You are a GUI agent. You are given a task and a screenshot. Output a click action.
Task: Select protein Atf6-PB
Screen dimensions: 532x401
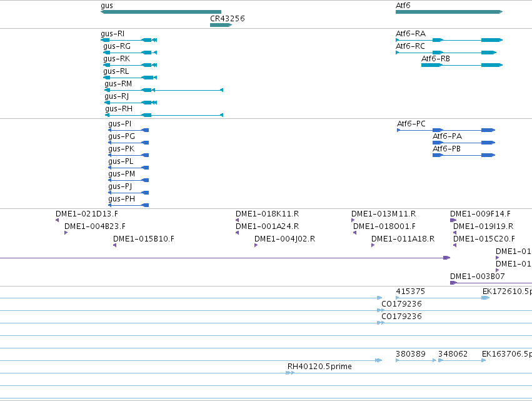(464, 155)
